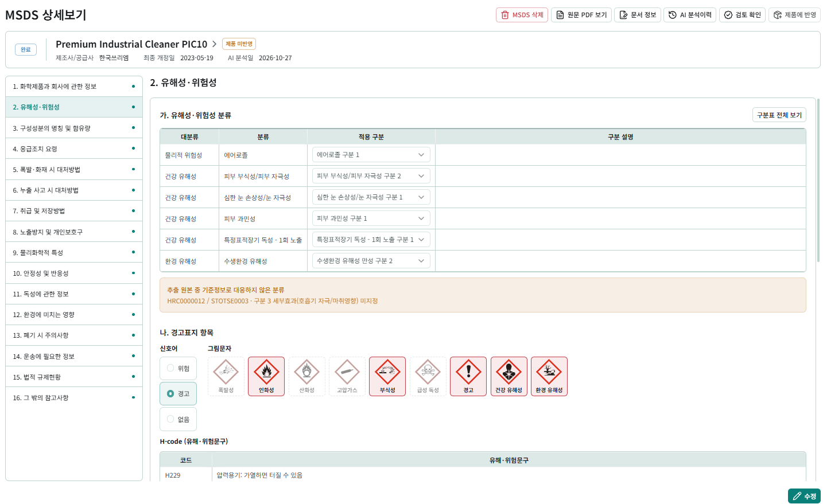Click the pencil icon on the 수정 button

click(797, 496)
